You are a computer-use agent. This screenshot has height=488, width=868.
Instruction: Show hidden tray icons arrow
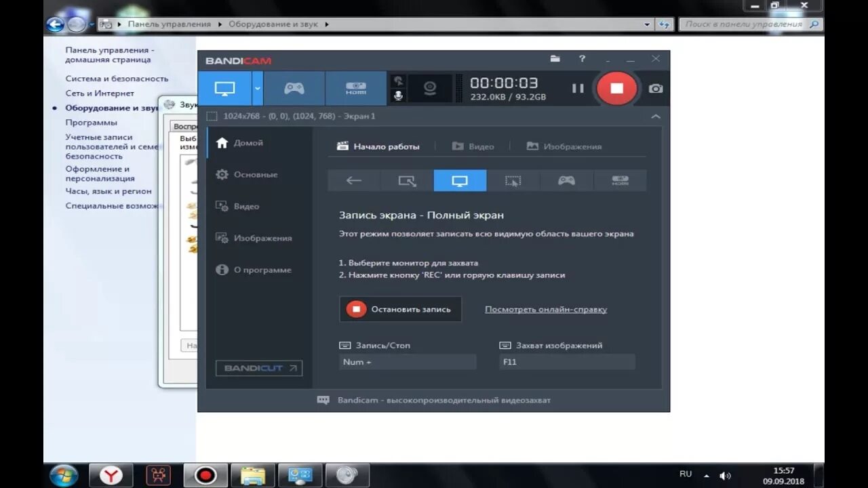(x=706, y=476)
